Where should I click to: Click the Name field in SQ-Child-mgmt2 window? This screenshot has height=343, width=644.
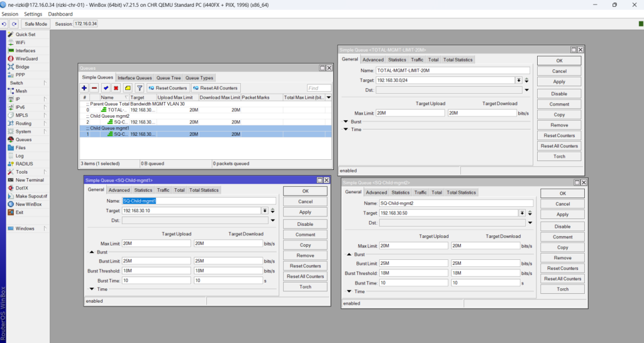[456, 203]
